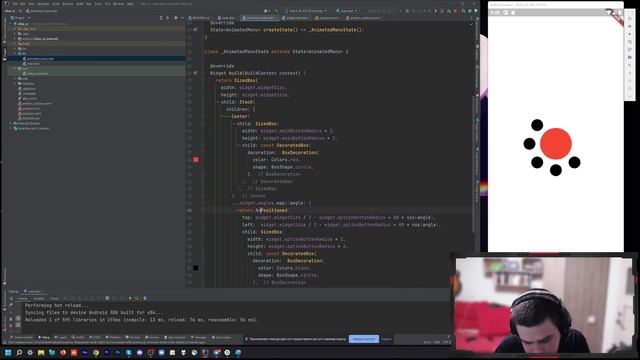Tap the red center button in emulator
This screenshot has width=640, height=360.
[x=556, y=143]
